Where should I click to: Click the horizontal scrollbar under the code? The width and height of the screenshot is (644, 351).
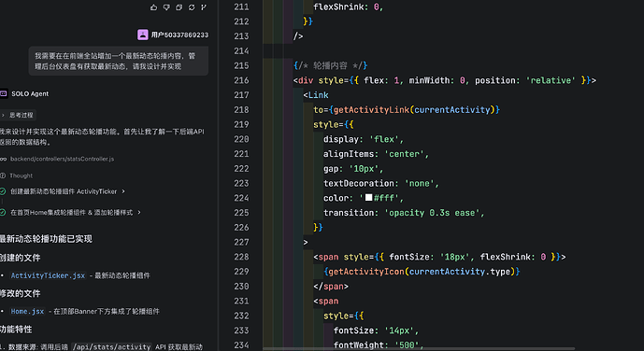(x=419, y=349)
